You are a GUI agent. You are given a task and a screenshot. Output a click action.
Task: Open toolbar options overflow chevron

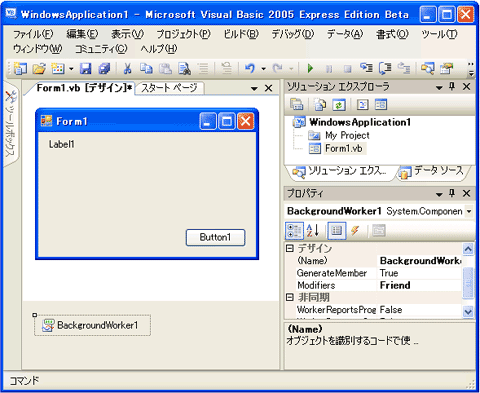coord(471,69)
